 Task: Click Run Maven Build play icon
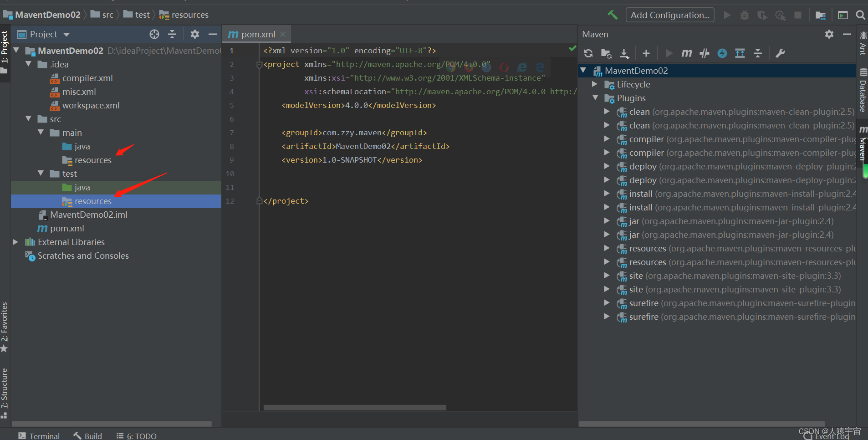click(669, 53)
